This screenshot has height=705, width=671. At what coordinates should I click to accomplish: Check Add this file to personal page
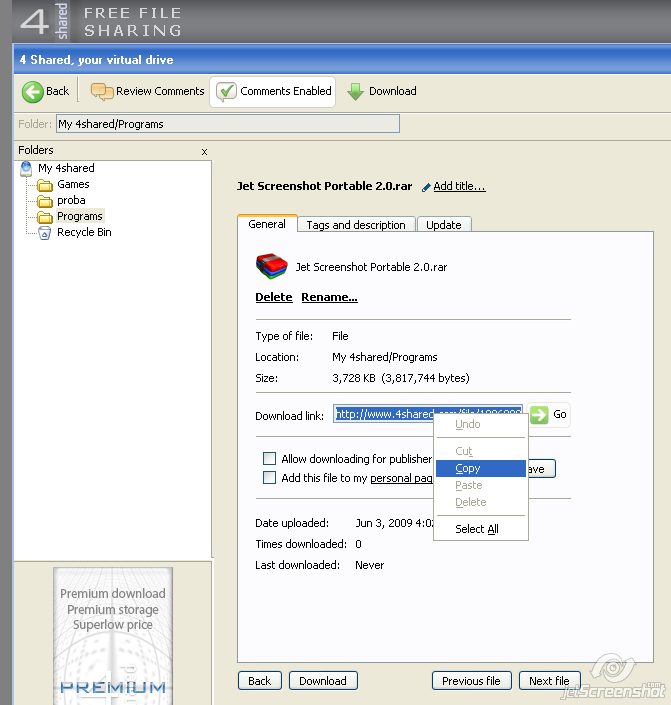(x=269, y=477)
